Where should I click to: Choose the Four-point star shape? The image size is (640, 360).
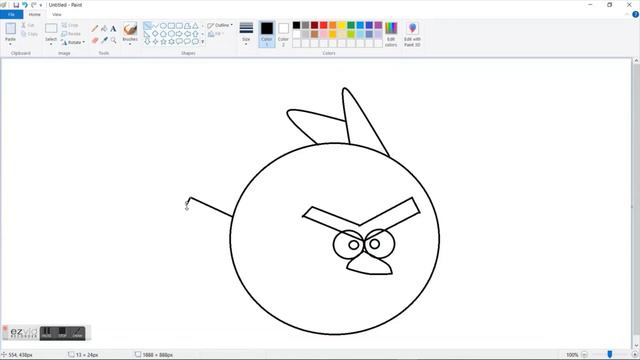156,41
